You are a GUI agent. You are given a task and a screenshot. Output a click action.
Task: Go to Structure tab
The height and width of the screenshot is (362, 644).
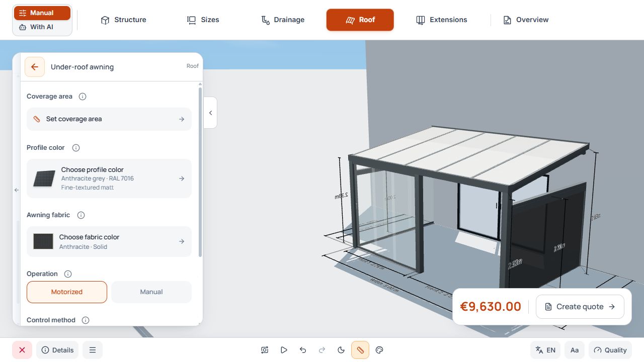tap(124, 20)
